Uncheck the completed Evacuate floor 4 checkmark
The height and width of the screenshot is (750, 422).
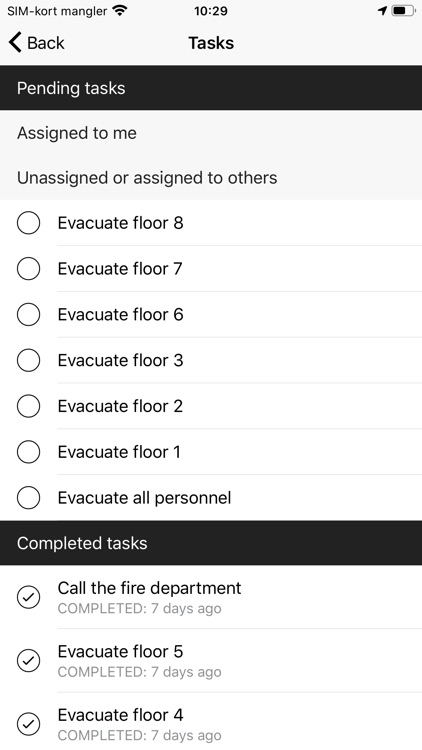(x=28, y=724)
